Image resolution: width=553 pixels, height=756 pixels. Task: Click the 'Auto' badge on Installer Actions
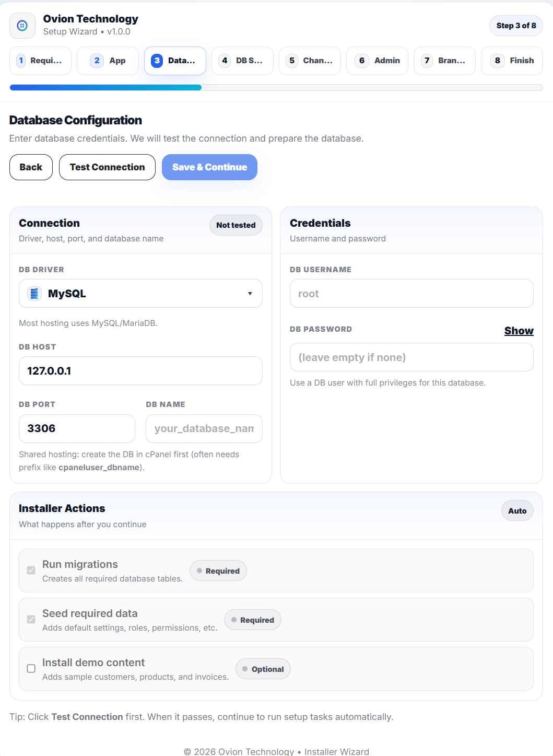click(517, 510)
